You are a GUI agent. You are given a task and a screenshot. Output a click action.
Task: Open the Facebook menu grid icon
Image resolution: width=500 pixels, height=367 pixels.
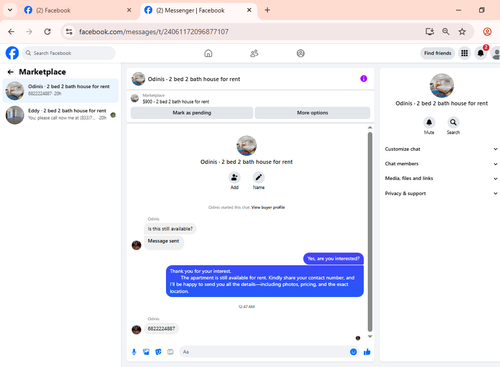(x=464, y=53)
